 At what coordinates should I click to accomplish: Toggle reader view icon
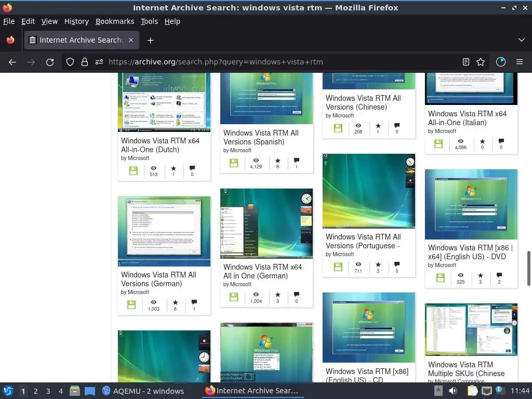466,62
